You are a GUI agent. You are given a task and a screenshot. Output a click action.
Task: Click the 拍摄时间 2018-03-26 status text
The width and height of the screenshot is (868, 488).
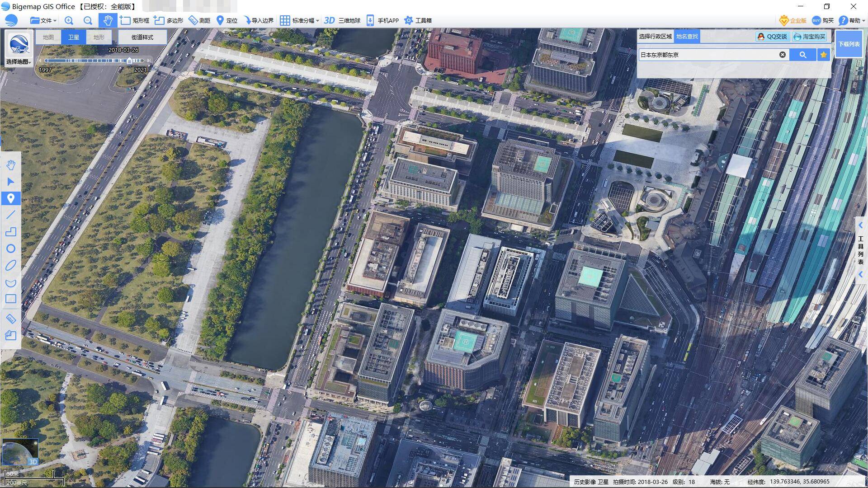point(641,482)
